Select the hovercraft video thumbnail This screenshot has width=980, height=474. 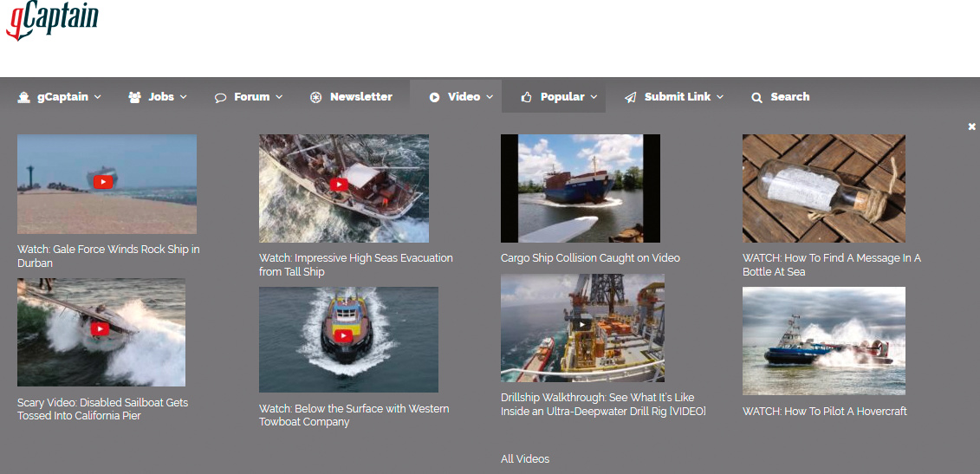(823, 341)
